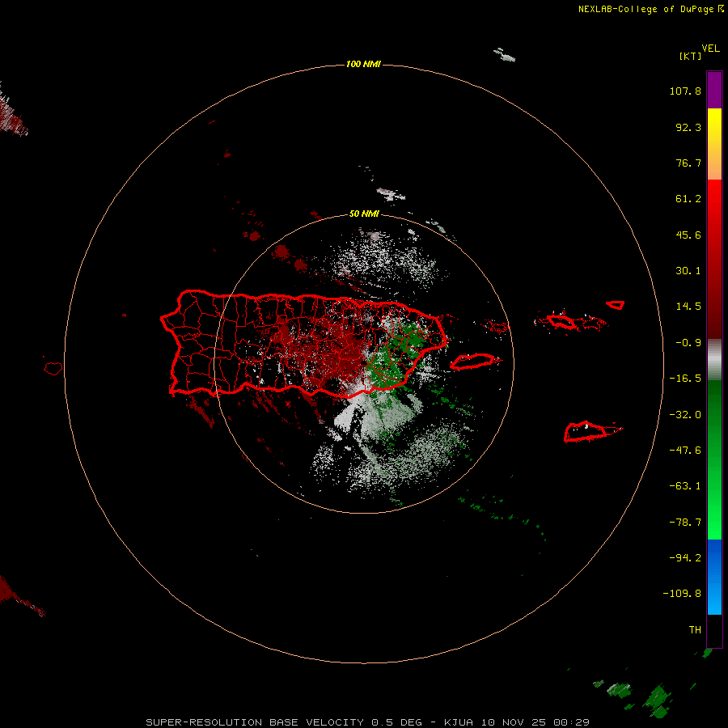Pick the purple segment of the color bar

[714, 90]
